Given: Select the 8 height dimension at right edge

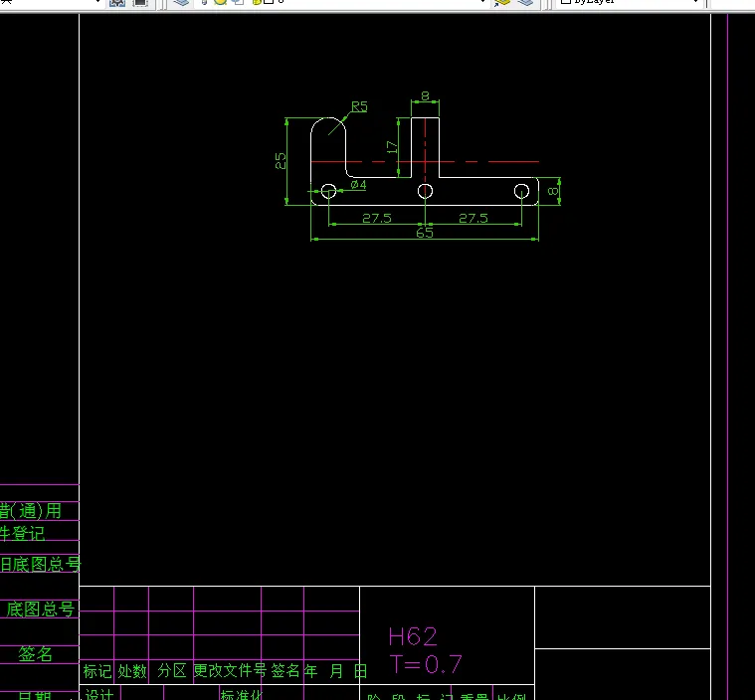Looking at the screenshot, I should (553, 191).
